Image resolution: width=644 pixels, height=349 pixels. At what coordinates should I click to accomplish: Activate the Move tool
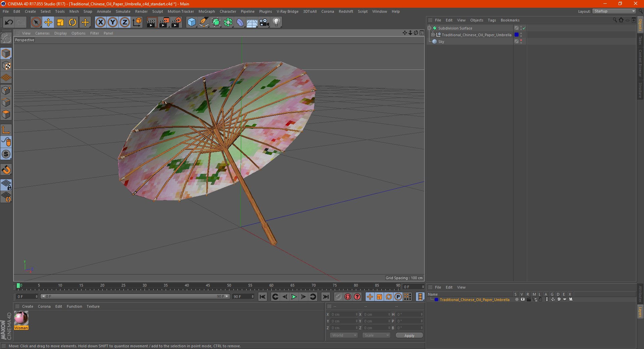(x=48, y=22)
